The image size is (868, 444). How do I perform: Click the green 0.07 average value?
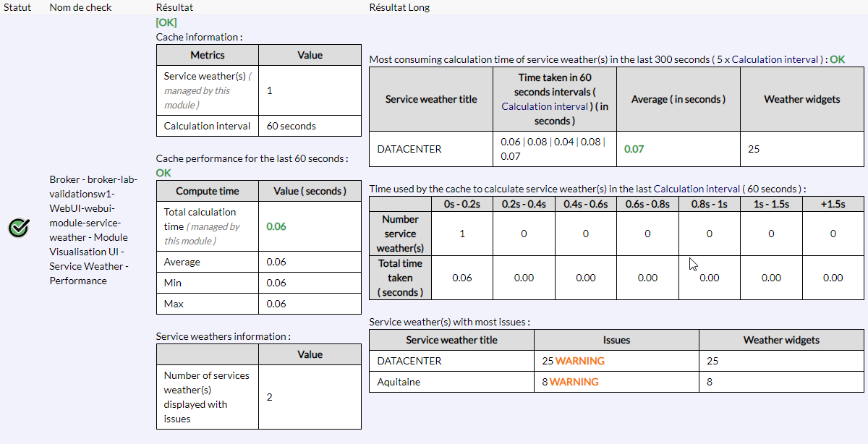(x=634, y=149)
